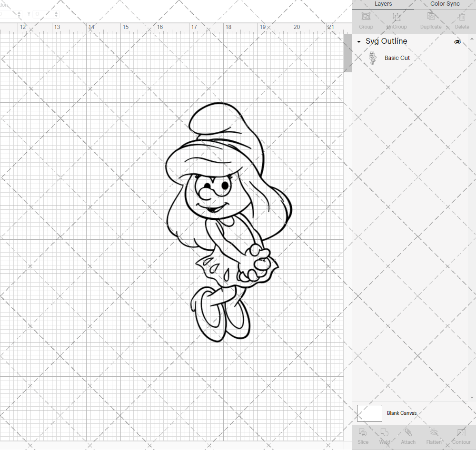Click the X position stepper arrows
This screenshot has height=450, width=476.
[x=19, y=14]
